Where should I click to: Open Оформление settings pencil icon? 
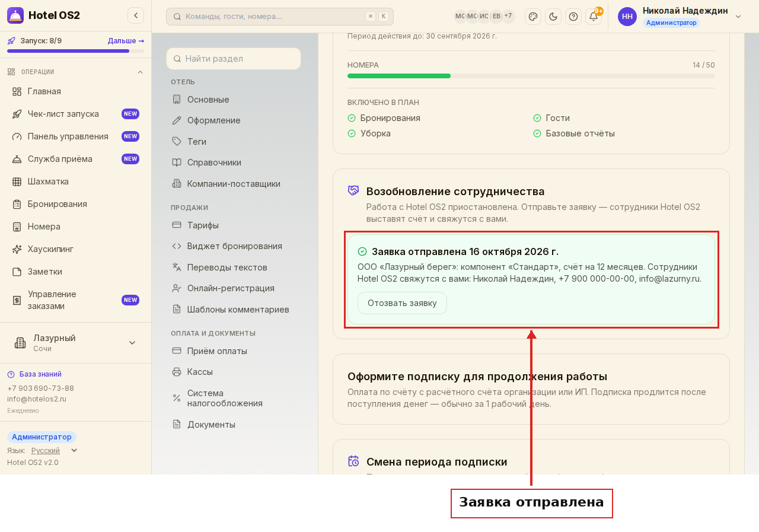pyautogui.click(x=177, y=120)
